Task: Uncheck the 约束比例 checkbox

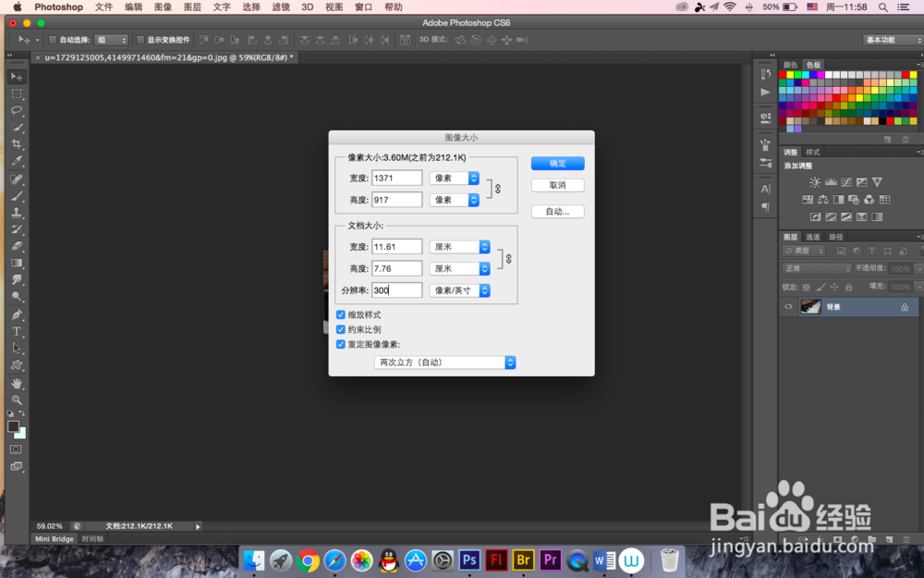Action: 341,330
